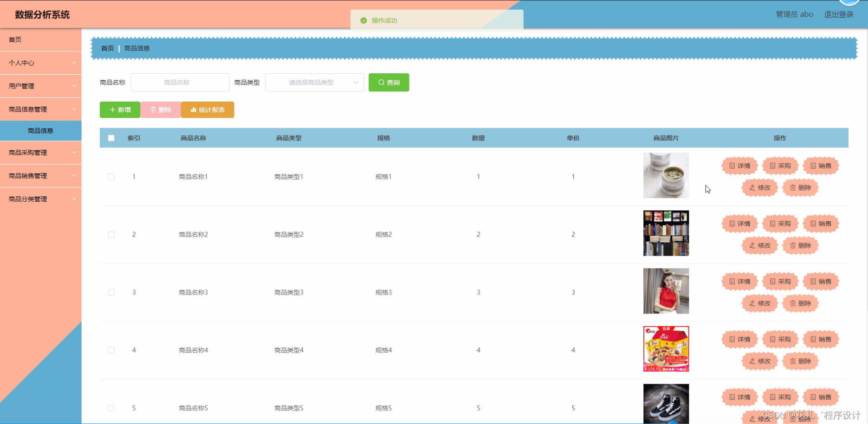Click the bar chart icon on 统计报表 button
This screenshot has width=868, height=424.
(194, 110)
